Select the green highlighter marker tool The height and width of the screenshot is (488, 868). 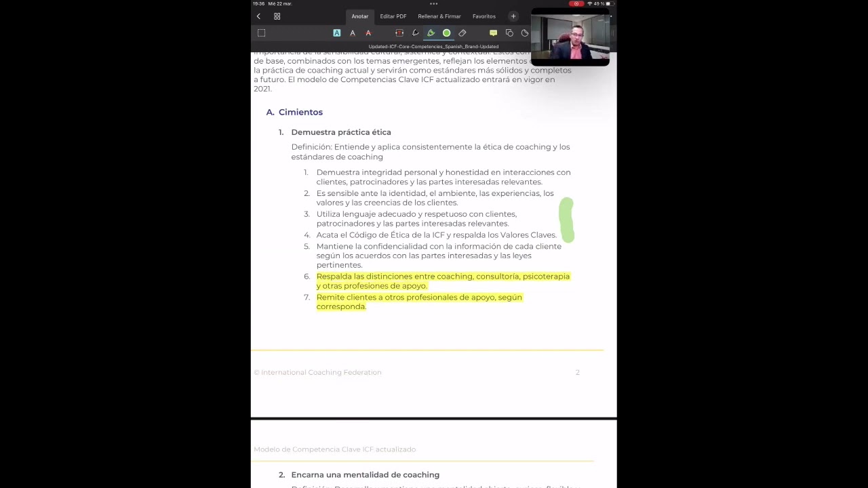[x=431, y=33]
